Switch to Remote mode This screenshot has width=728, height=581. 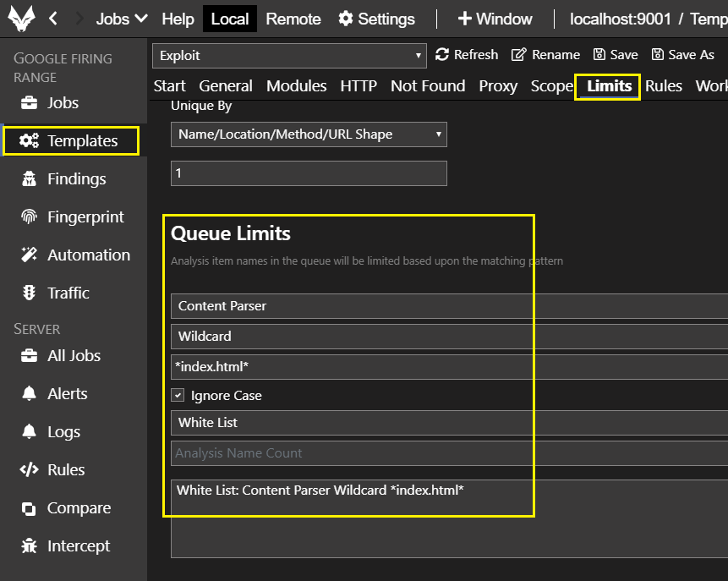(293, 19)
